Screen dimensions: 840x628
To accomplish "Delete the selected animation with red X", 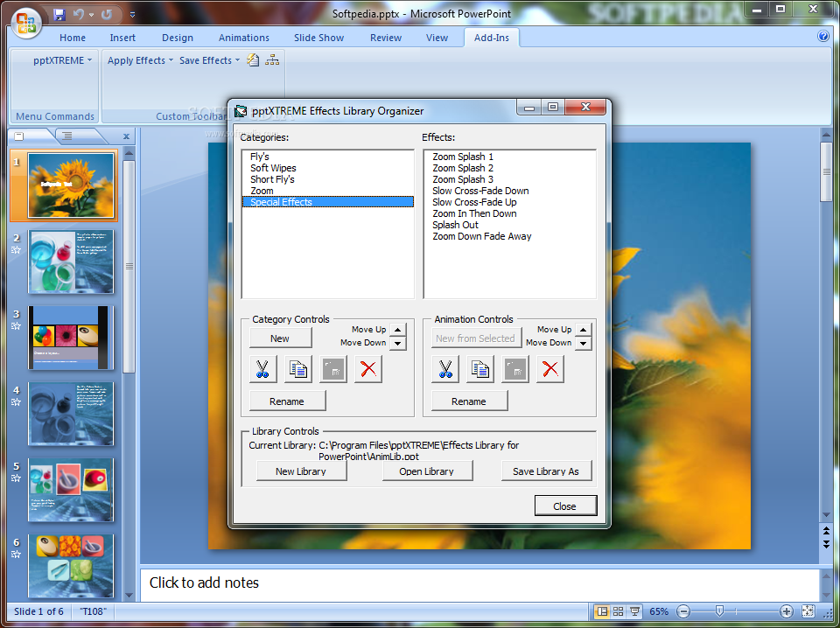I will pos(550,369).
